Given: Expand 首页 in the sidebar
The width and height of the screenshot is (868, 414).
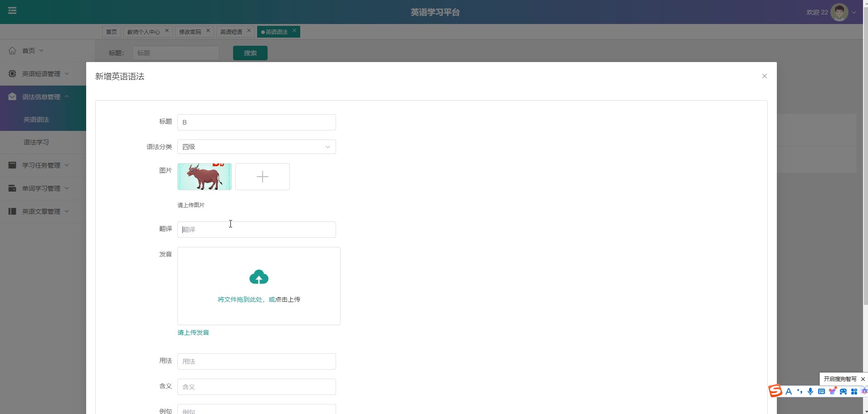Looking at the screenshot, I should [43, 51].
